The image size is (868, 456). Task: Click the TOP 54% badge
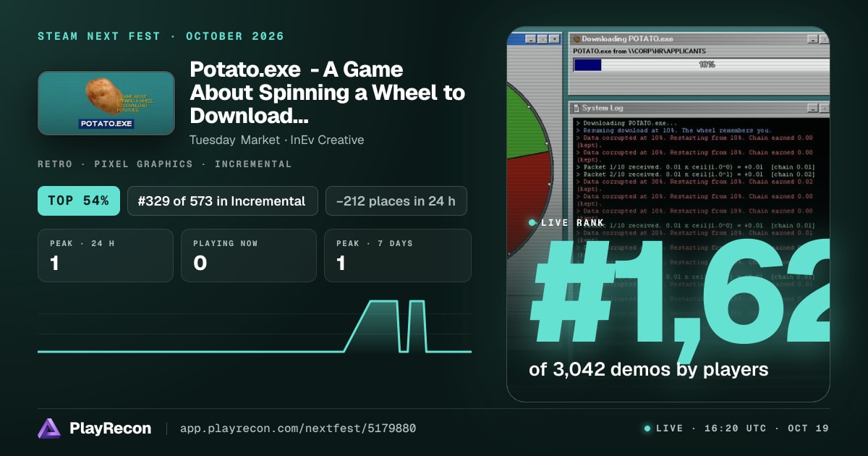(x=79, y=200)
